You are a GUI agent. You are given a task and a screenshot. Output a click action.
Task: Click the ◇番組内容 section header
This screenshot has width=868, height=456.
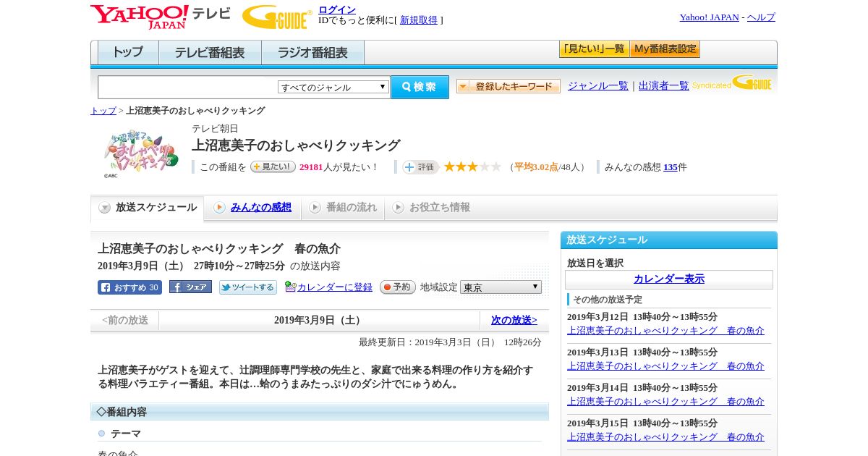click(x=320, y=412)
